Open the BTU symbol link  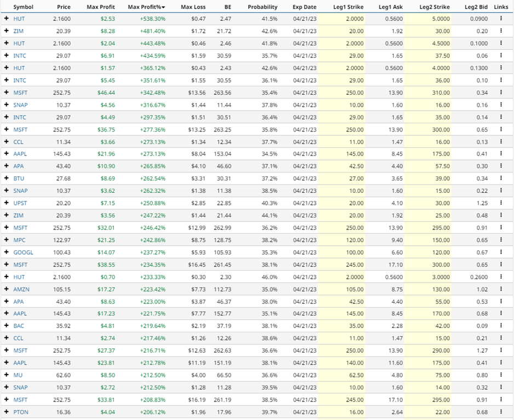(x=19, y=179)
